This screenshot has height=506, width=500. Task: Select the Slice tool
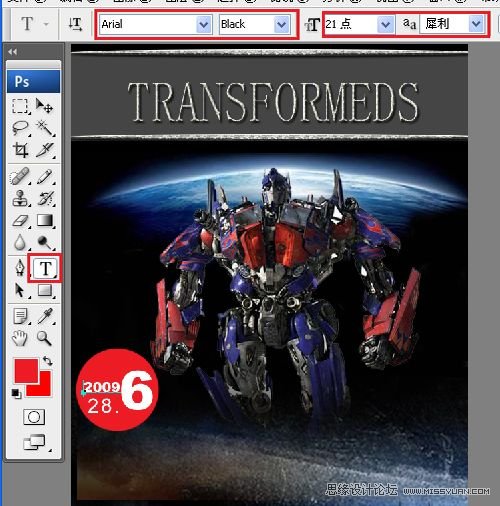click(45, 150)
